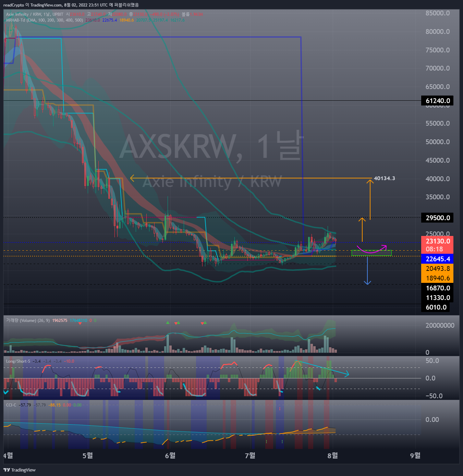Click the orange 20493.8 price axis label

click(x=438, y=268)
